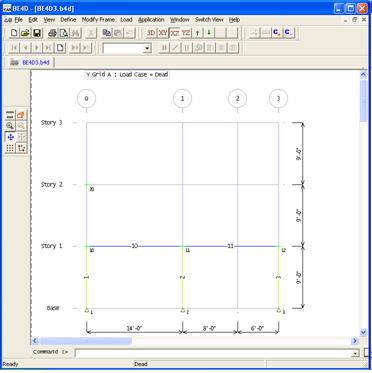Open the toolbar combo box dropdown
The image size is (372, 373).
[147, 48]
